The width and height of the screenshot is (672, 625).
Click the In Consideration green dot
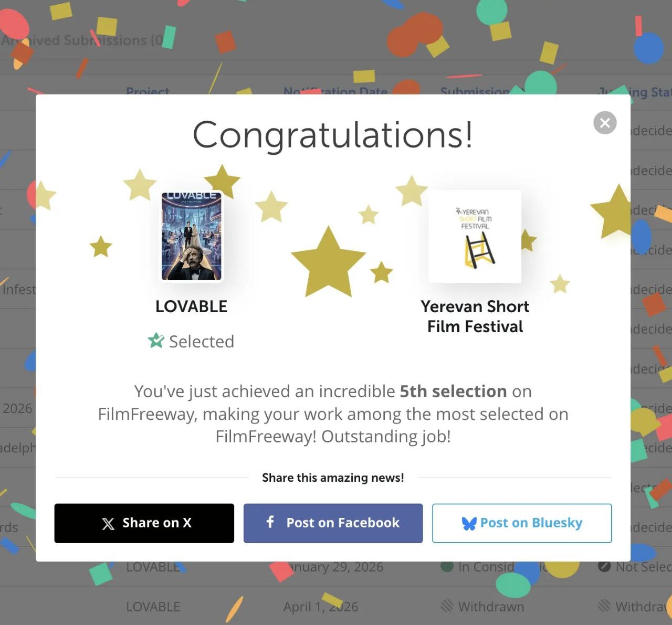[x=447, y=567]
